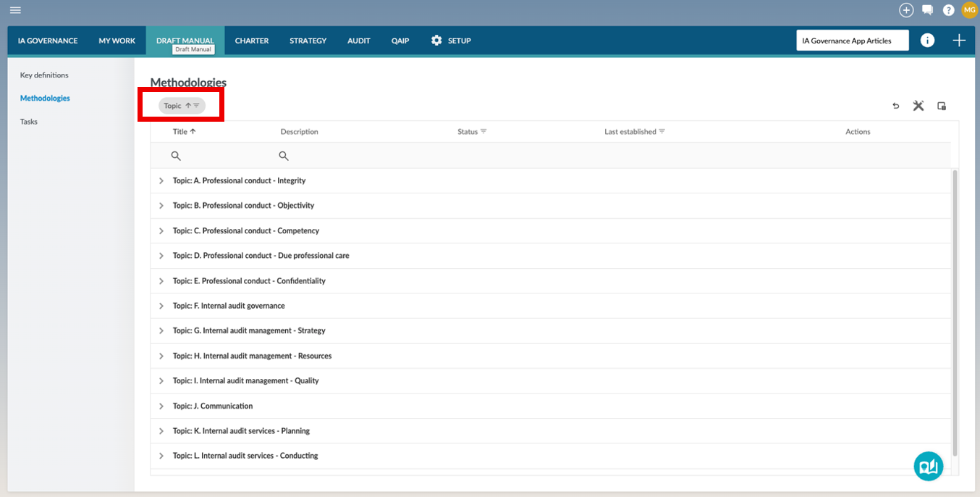Expand Topic D. Due professional care

[x=161, y=256]
